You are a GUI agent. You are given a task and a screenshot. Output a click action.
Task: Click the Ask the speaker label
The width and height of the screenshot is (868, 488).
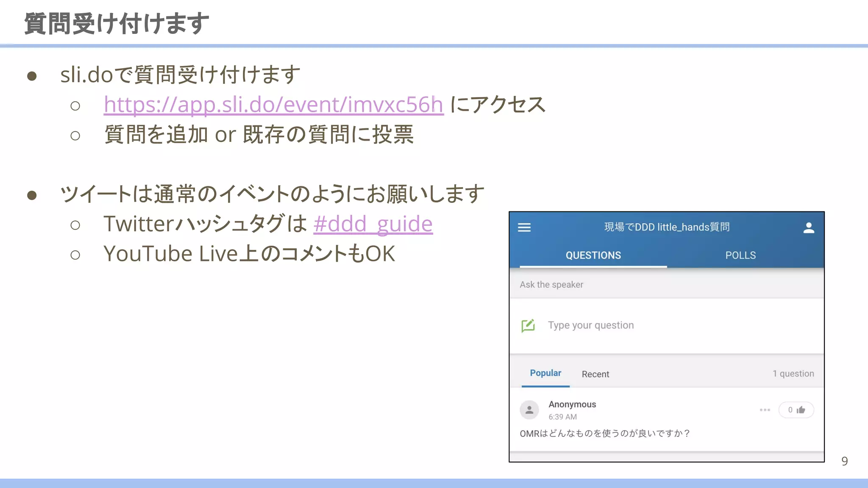tap(551, 285)
